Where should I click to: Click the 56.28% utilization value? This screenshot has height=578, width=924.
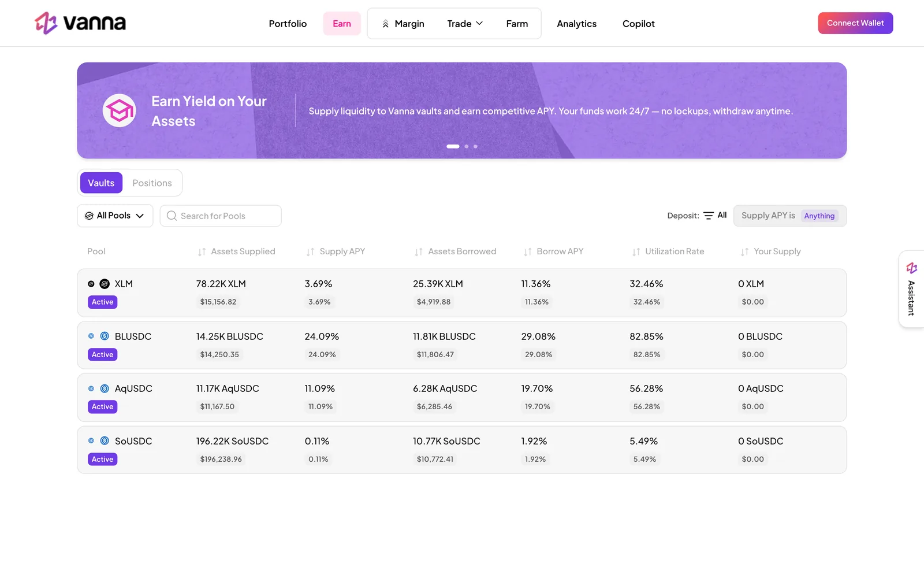[x=646, y=388]
